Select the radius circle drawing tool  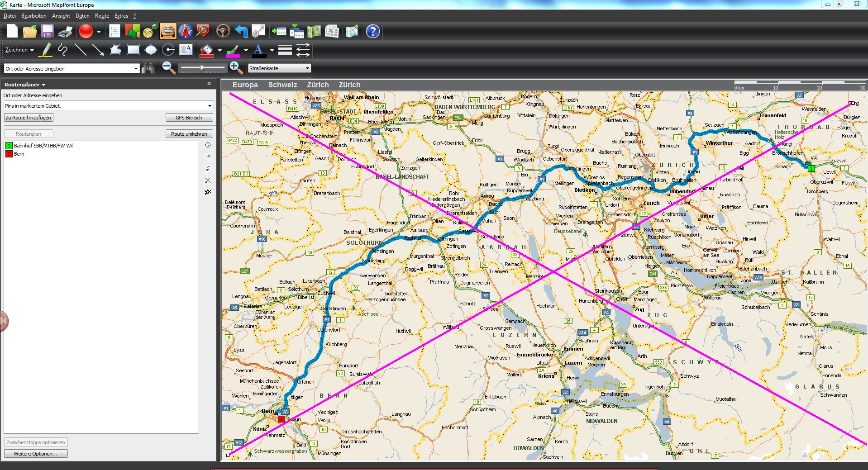(168, 50)
